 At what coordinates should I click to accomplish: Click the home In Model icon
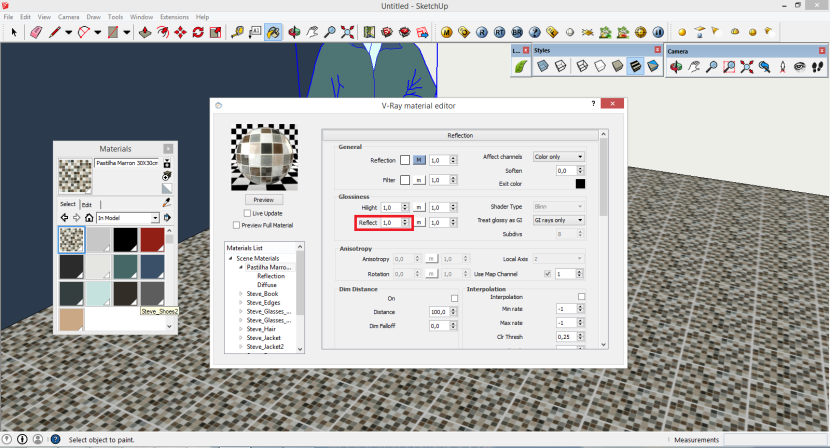pos(89,218)
